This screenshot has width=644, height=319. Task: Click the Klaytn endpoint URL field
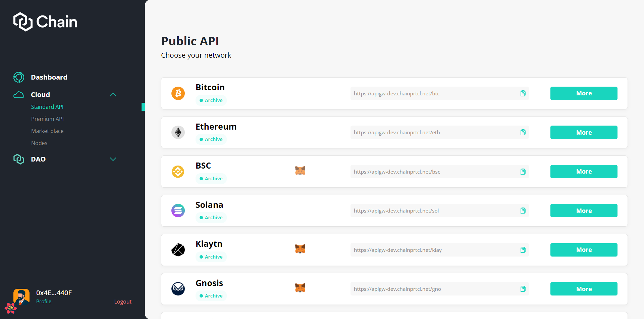(x=433, y=250)
